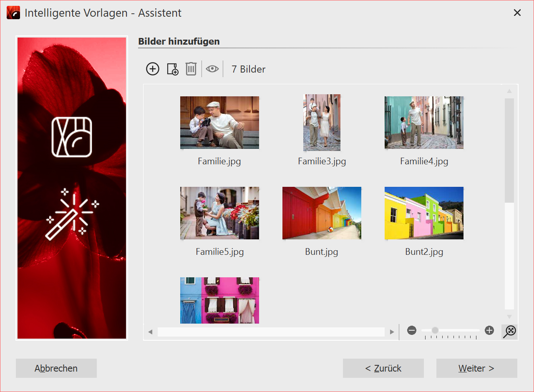This screenshot has width=534, height=392.
Task: Click the horizontal scrollbar right arrow
Action: [392, 332]
